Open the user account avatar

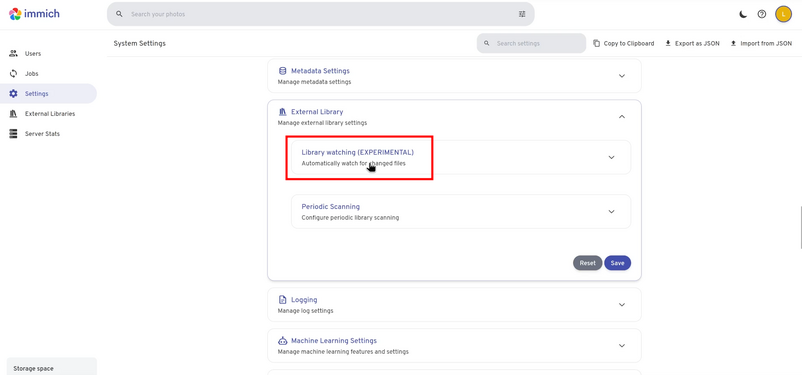[783, 14]
